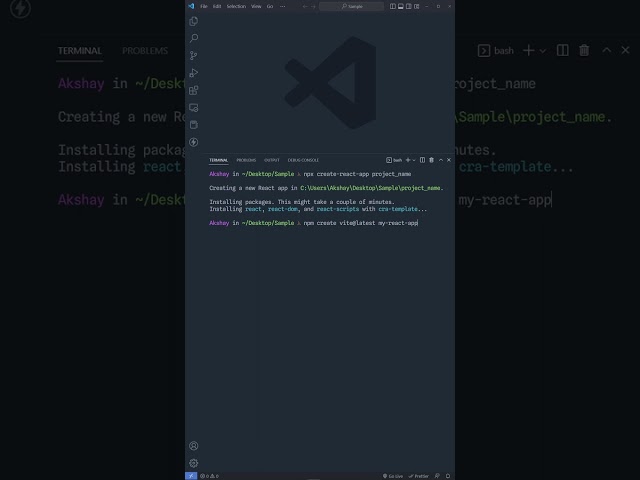Create a new terminal with plus icon
This screenshot has height=480, width=640.
[408, 160]
